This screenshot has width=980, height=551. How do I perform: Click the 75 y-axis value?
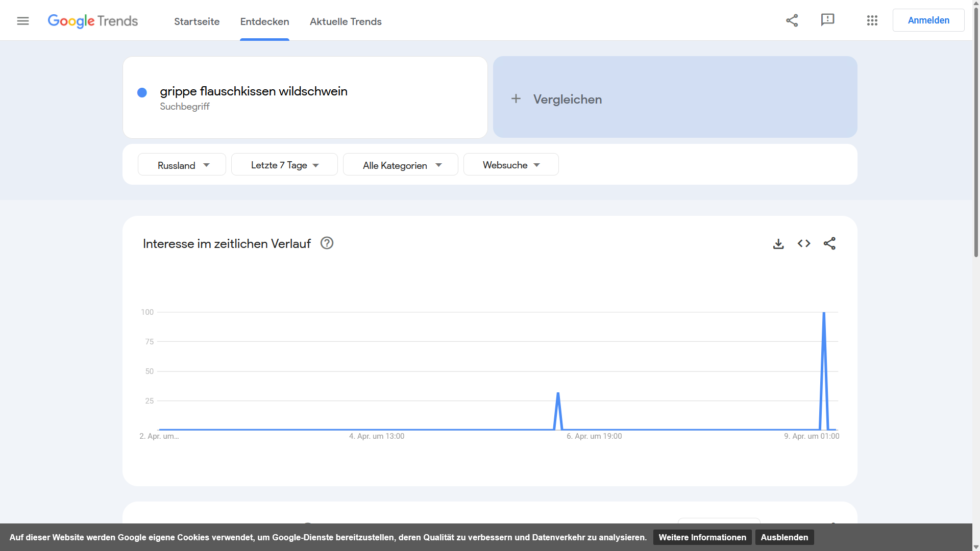(x=149, y=342)
